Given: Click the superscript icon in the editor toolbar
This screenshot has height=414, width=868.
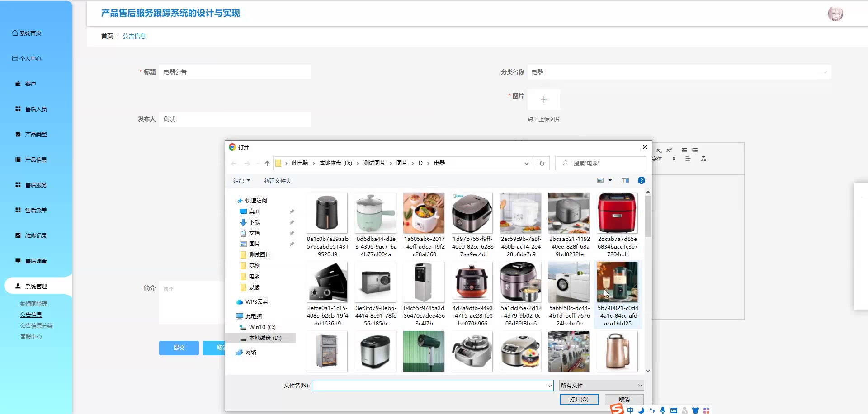Looking at the screenshot, I should tap(669, 151).
